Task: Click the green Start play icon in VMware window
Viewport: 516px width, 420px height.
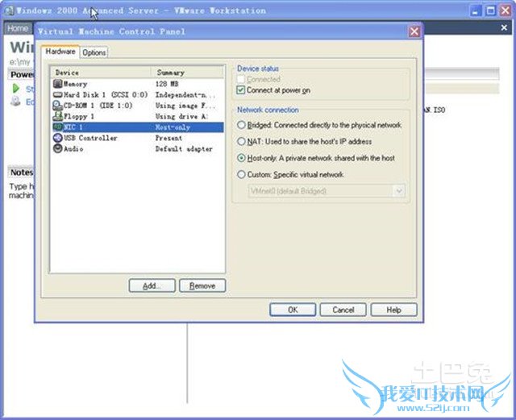Action: click(x=15, y=88)
